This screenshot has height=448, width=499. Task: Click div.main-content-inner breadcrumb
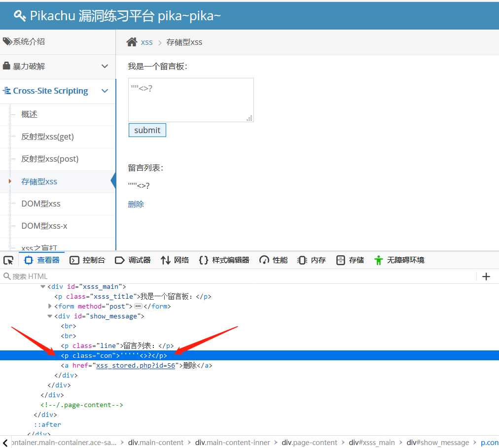[x=232, y=443]
